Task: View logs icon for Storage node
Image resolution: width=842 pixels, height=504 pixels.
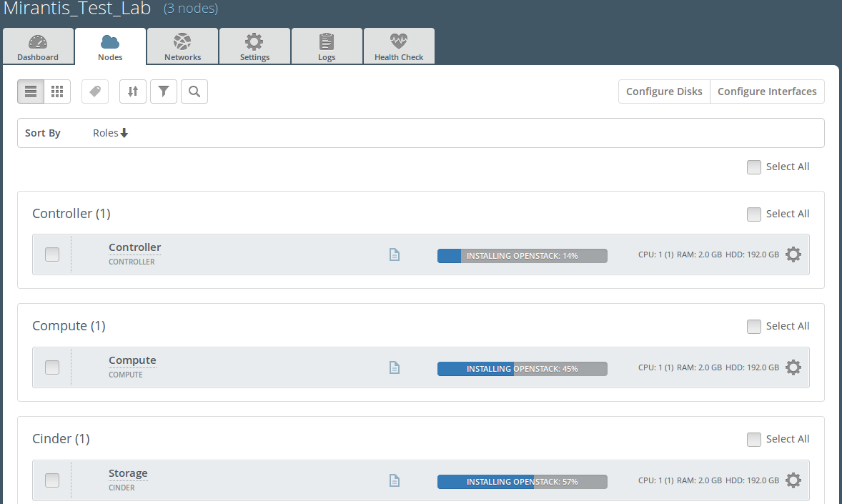Action: pyautogui.click(x=394, y=480)
